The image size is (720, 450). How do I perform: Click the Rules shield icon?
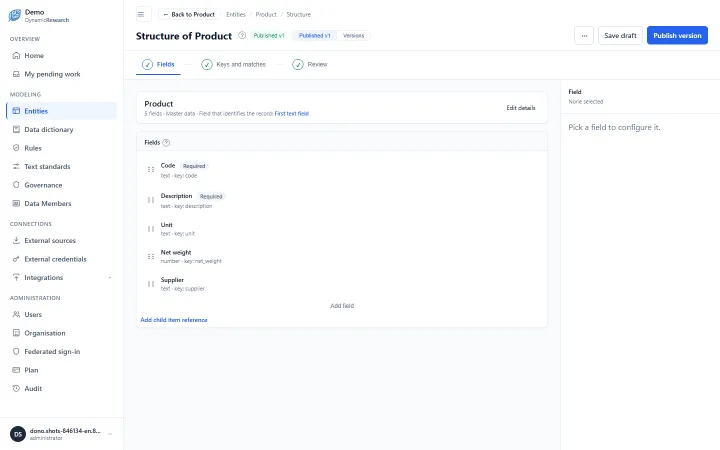coord(16,148)
